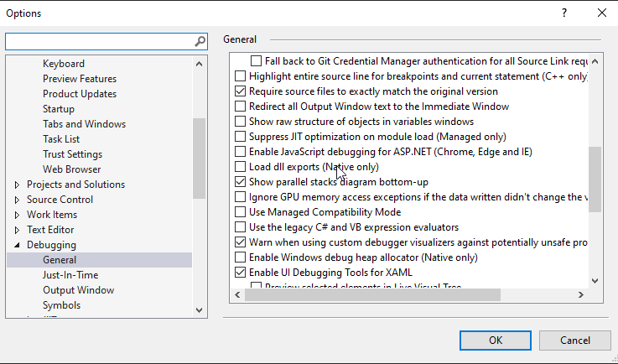
Task: Enable Windows debug heap allocator
Action: [240, 257]
